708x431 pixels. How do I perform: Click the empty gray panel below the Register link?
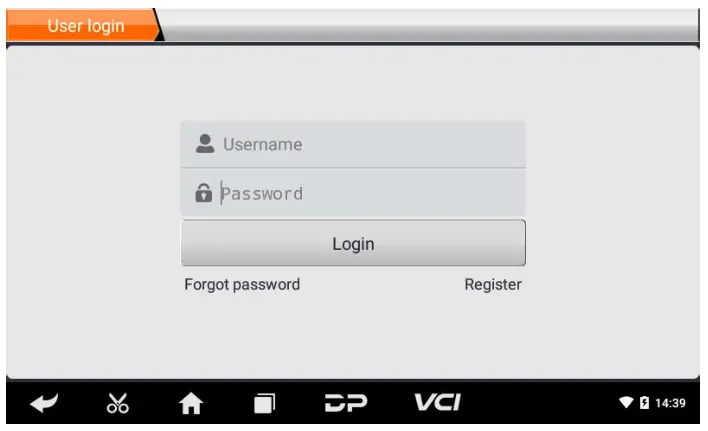click(493, 334)
